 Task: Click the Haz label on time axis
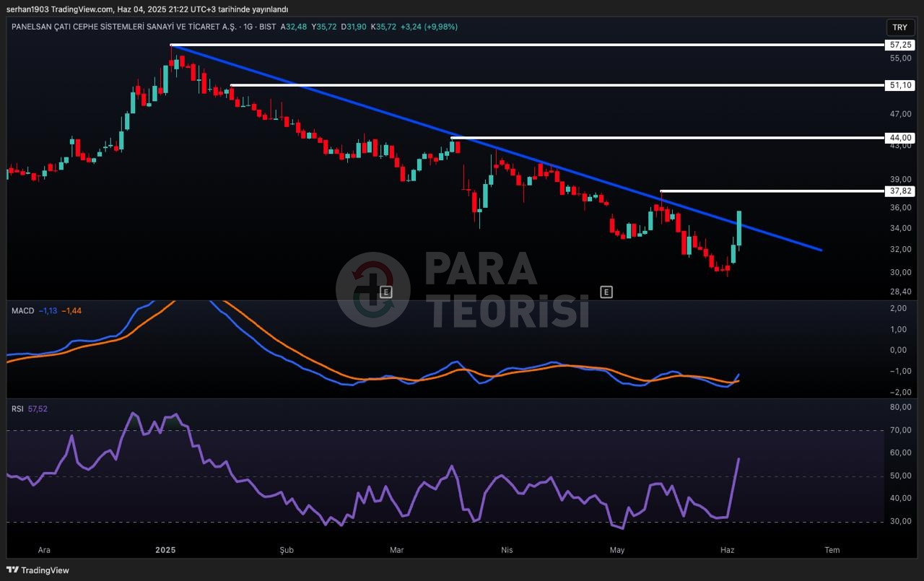click(x=727, y=550)
